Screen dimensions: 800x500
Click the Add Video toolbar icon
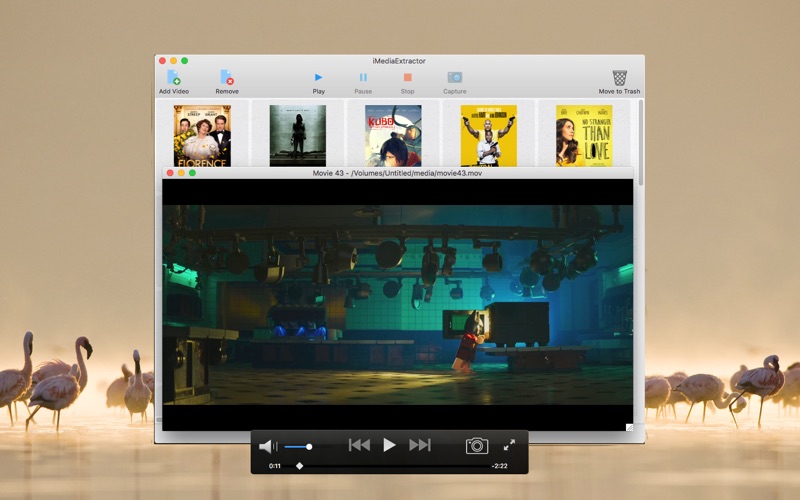click(173, 78)
